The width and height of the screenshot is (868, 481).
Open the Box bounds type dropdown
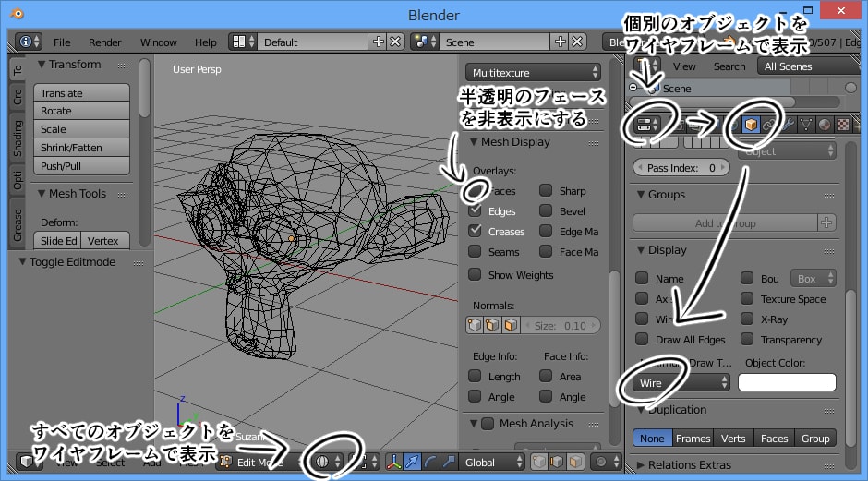click(x=814, y=279)
